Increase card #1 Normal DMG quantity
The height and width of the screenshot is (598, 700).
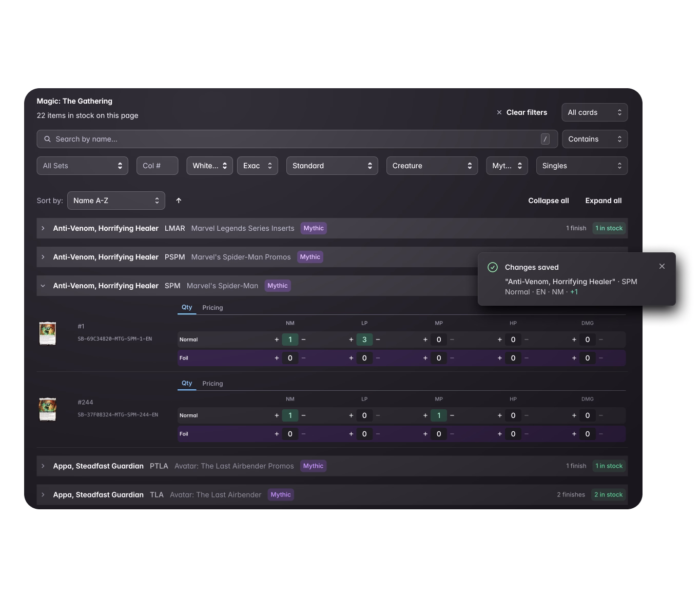[574, 340]
